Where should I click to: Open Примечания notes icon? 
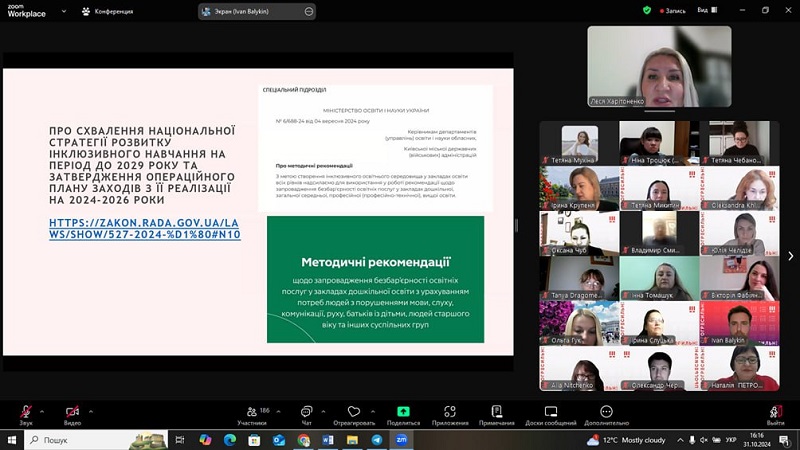496,411
